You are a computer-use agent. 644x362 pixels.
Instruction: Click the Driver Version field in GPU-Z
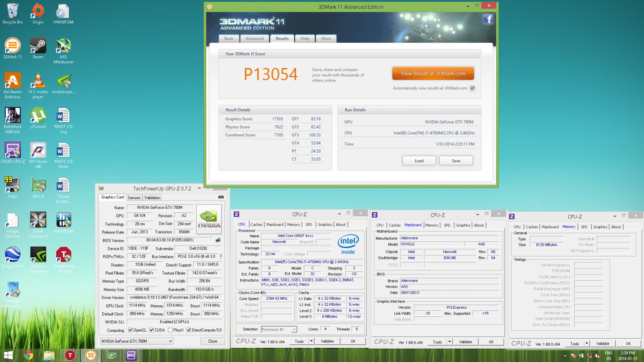pos(174,298)
